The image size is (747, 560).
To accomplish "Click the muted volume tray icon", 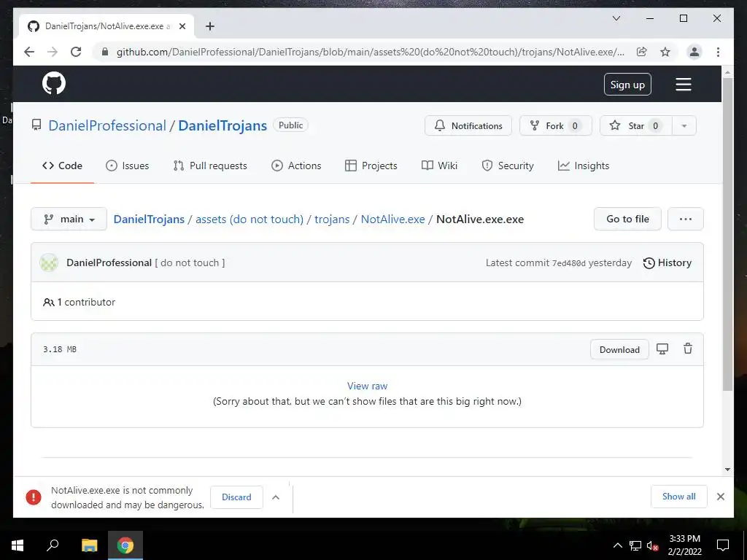I will click(652, 545).
